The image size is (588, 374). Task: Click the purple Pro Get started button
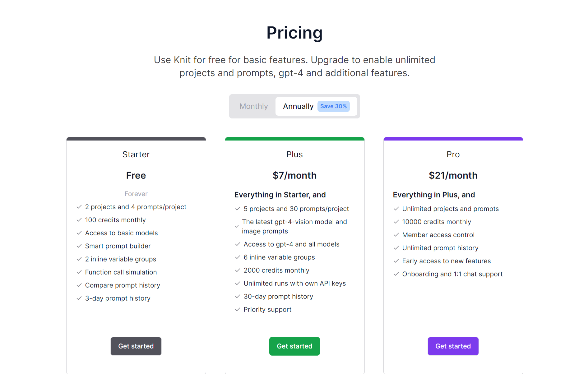pos(453,346)
